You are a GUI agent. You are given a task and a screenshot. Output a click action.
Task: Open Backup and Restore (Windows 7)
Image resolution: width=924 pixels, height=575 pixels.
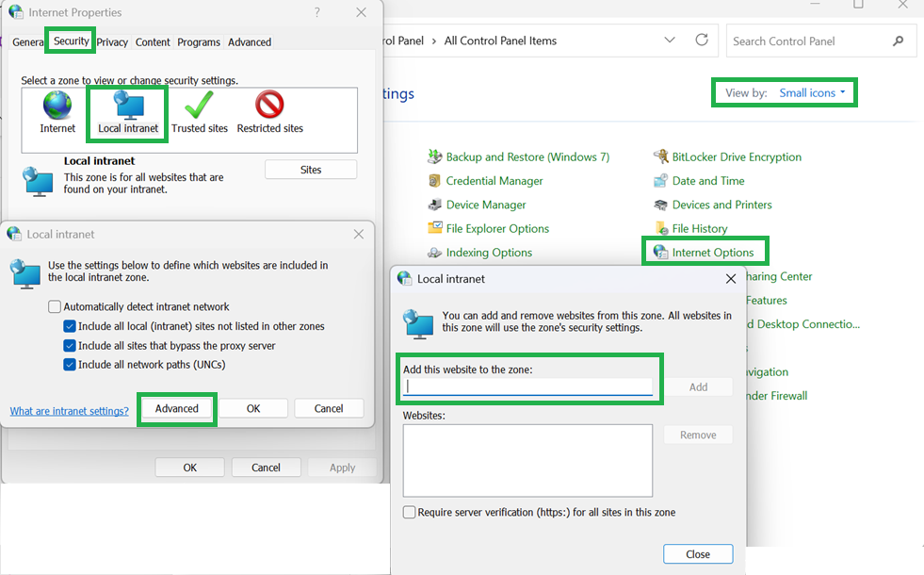pyautogui.click(x=524, y=156)
